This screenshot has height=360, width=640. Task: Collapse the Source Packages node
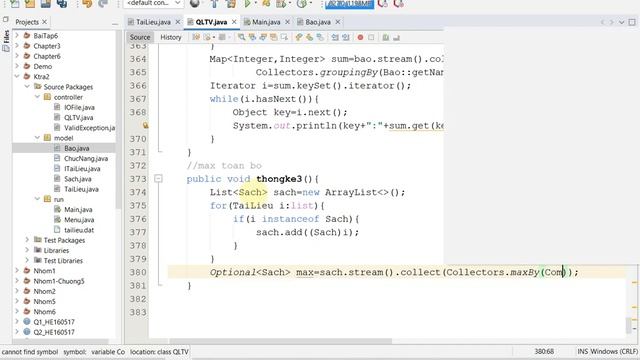point(27,87)
